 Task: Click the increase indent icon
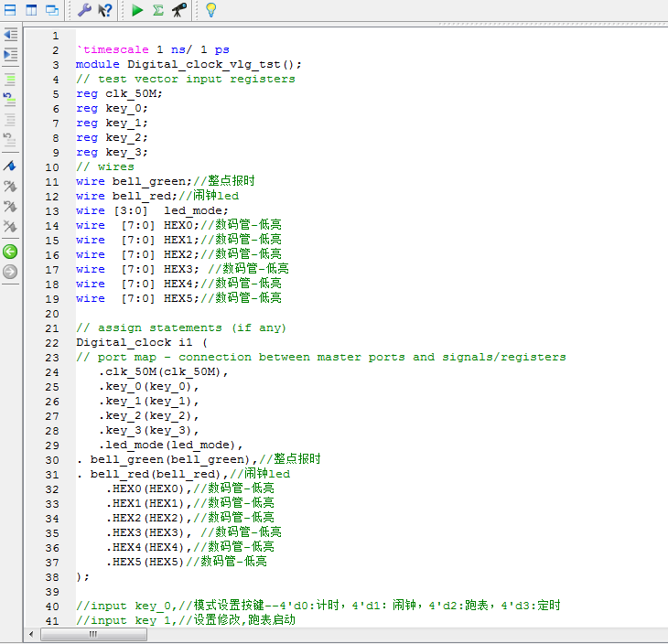click(x=10, y=55)
